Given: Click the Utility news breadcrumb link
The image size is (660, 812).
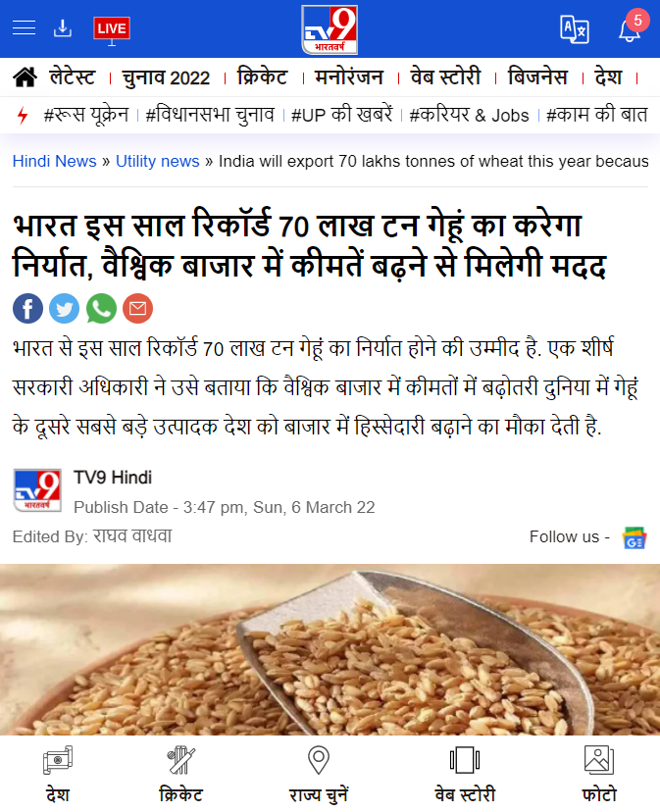Looking at the screenshot, I should click(158, 161).
